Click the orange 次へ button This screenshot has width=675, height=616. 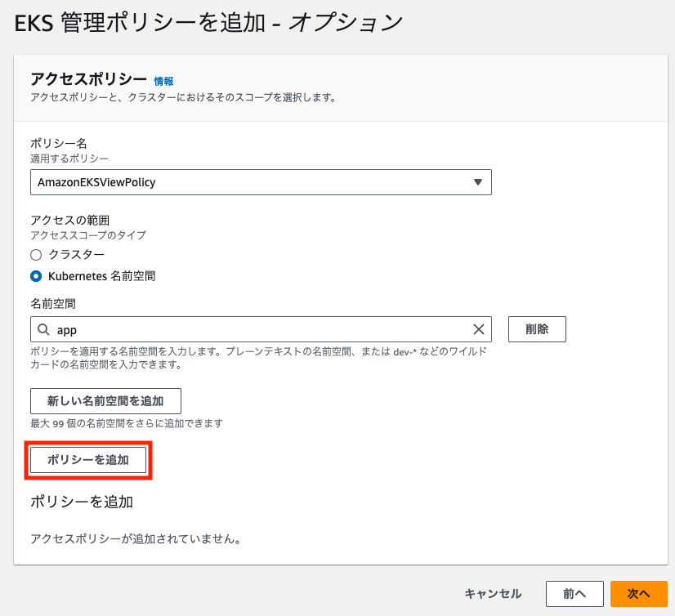pos(639,594)
